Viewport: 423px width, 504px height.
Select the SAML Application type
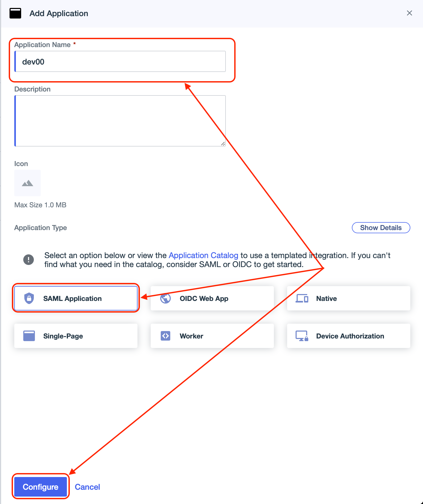(x=76, y=298)
